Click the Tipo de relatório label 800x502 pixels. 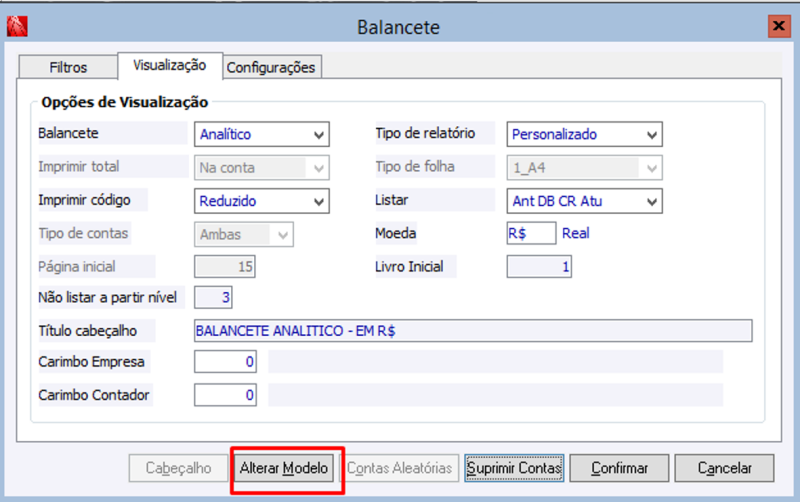(x=426, y=133)
